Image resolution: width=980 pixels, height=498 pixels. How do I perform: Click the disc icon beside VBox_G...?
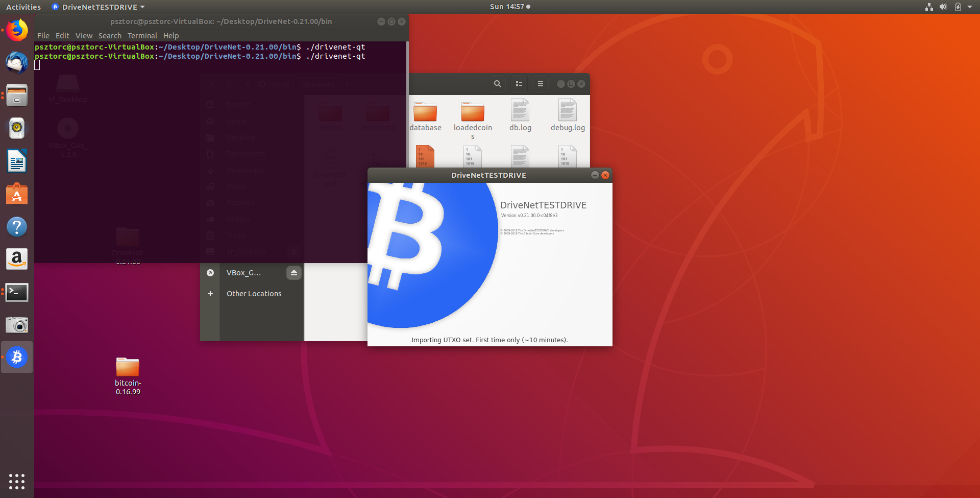210,273
